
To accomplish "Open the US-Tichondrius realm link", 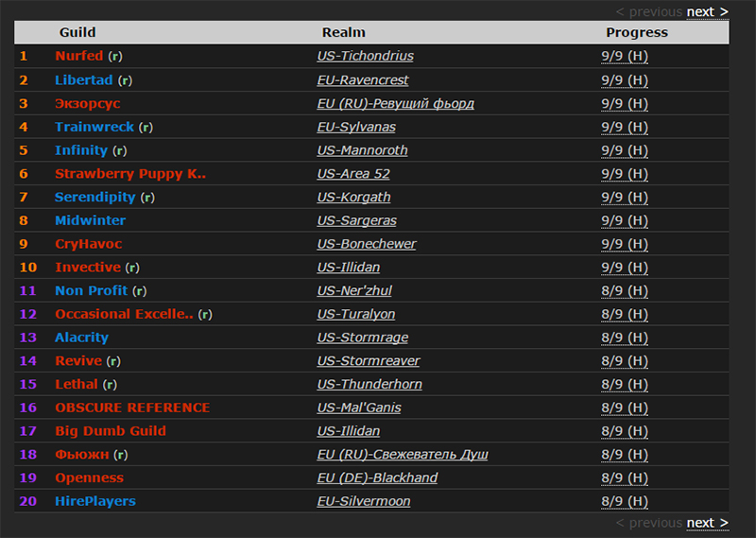I will (x=365, y=57).
